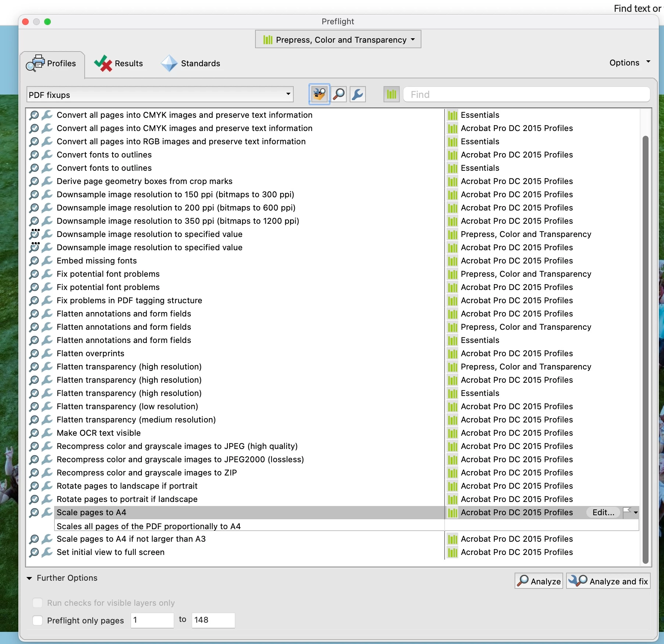This screenshot has height=644, width=664.
Task: Switch to the Standards tab
Action: (x=190, y=63)
